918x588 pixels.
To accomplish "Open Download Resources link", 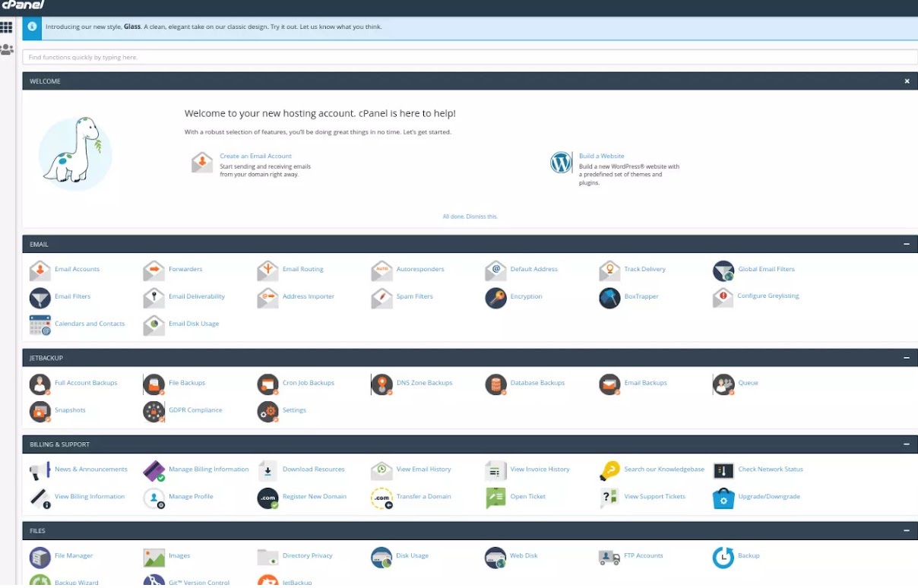I will [x=313, y=469].
